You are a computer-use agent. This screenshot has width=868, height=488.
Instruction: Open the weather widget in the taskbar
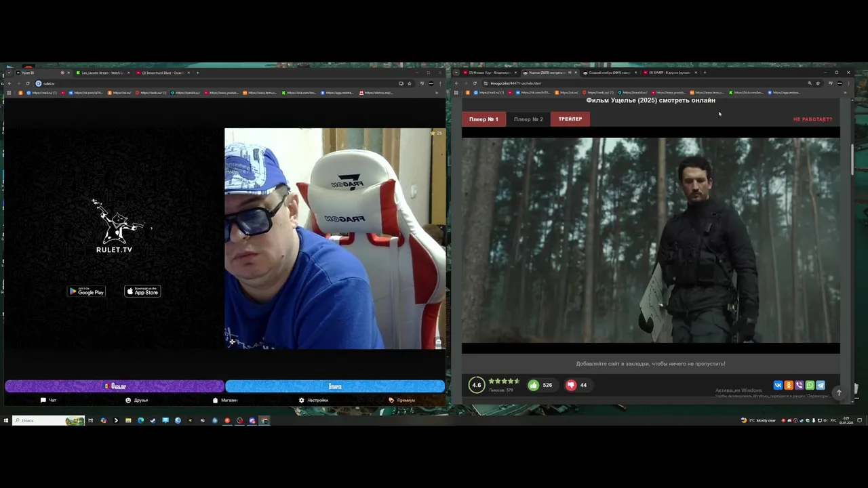coord(759,420)
